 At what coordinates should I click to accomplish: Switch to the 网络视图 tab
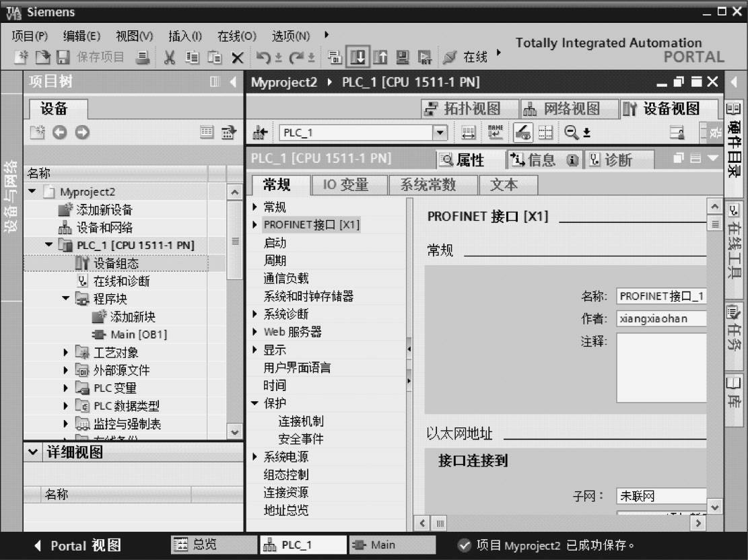tap(569, 109)
